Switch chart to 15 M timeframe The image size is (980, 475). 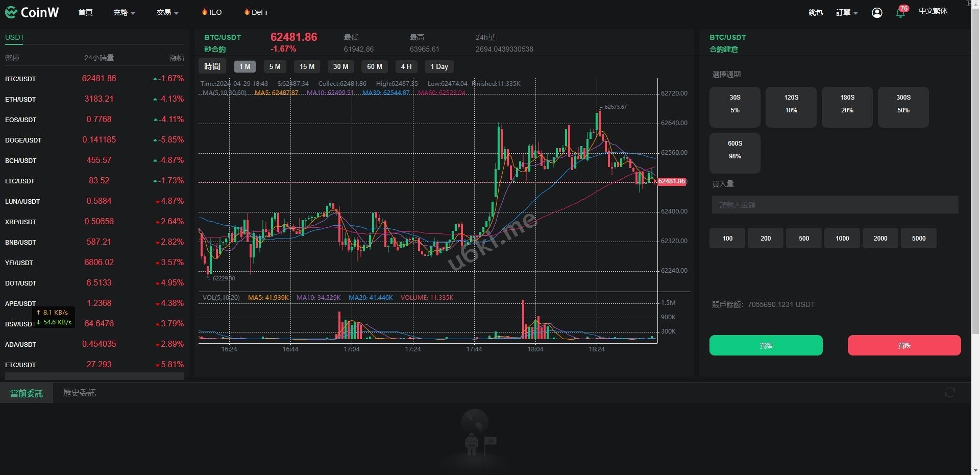pos(307,67)
